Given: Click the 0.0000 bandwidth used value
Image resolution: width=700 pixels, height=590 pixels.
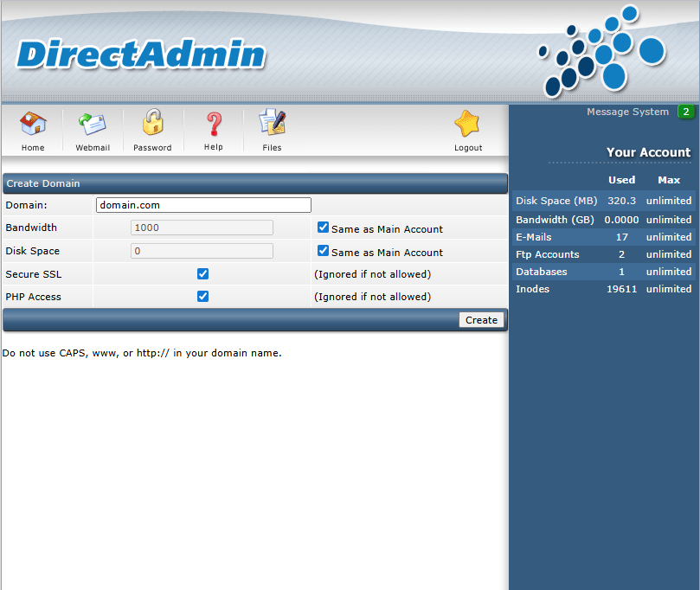Looking at the screenshot, I should click(x=621, y=220).
